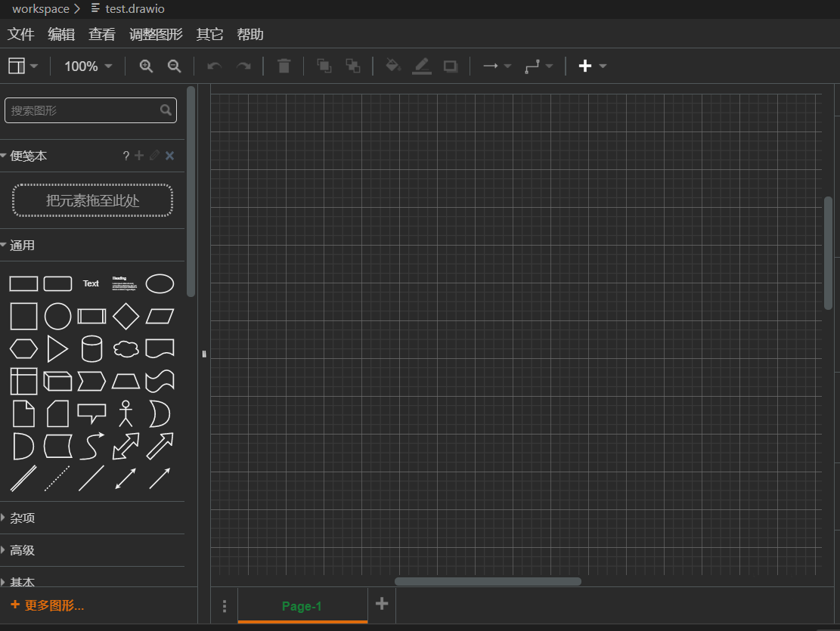
Task: Click the search shapes input field
Action: pos(83,110)
